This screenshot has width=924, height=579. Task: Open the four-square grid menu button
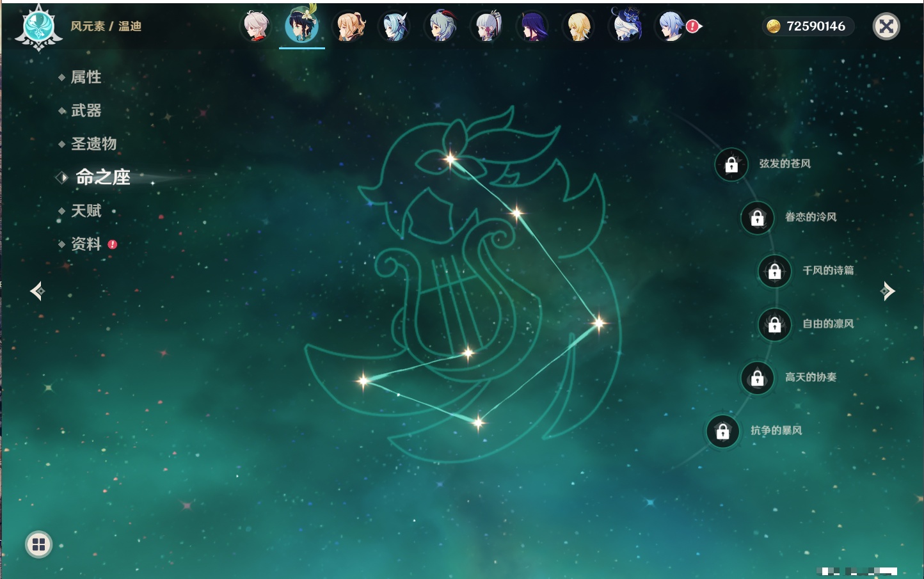point(38,544)
